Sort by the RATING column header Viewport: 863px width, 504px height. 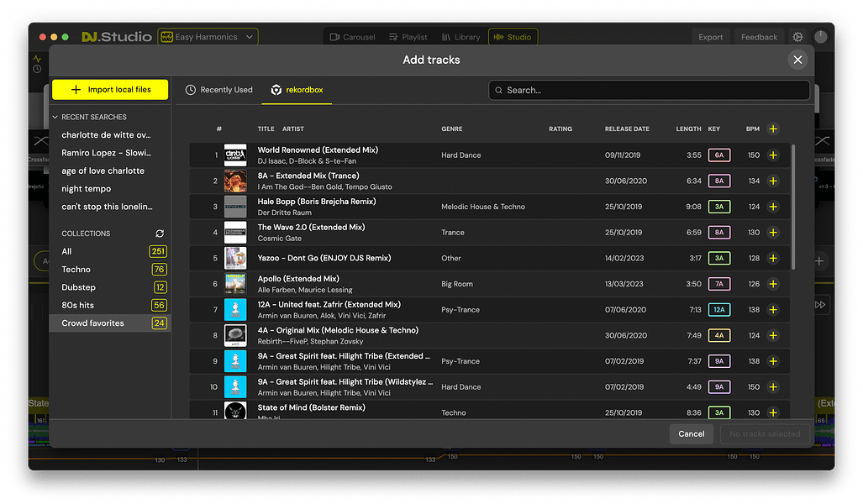tap(560, 129)
